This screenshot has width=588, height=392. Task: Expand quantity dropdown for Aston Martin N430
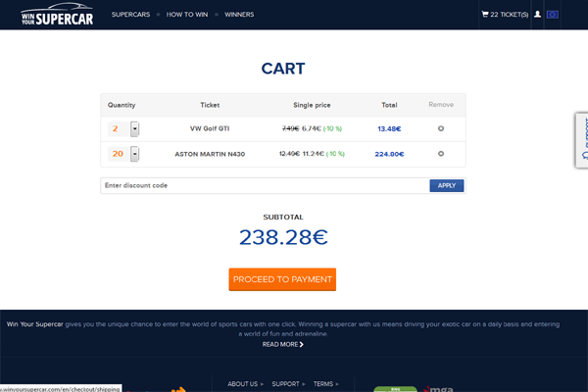134,154
